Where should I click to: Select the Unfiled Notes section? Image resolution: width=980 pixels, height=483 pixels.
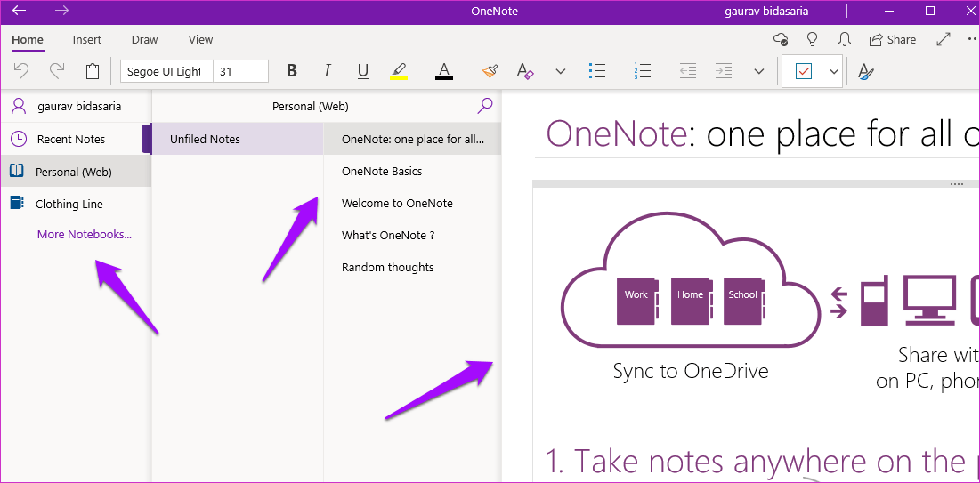tap(238, 139)
